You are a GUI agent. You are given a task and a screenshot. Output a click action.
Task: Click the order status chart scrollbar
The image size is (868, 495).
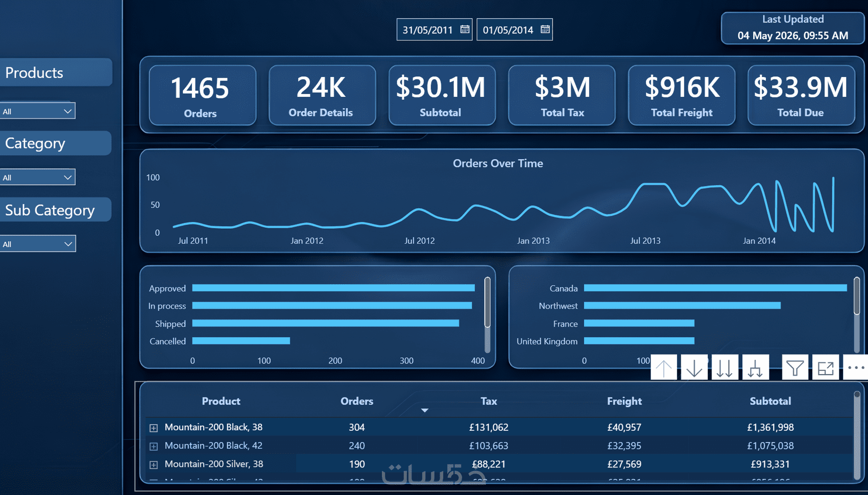487,302
